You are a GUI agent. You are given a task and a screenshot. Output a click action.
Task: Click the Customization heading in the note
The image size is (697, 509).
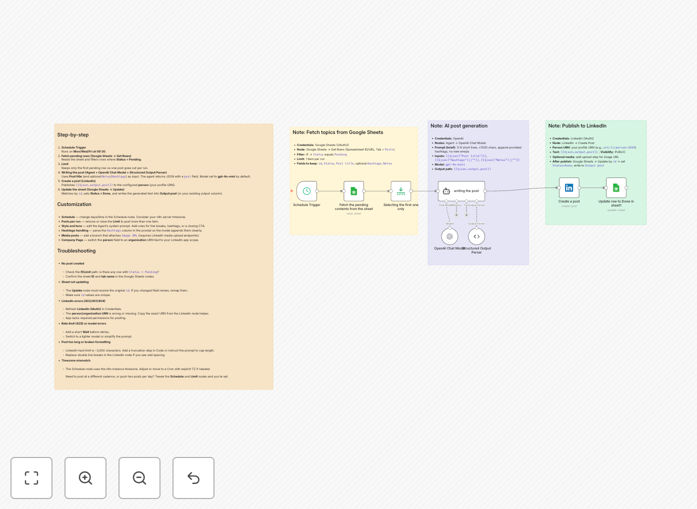click(74, 204)
